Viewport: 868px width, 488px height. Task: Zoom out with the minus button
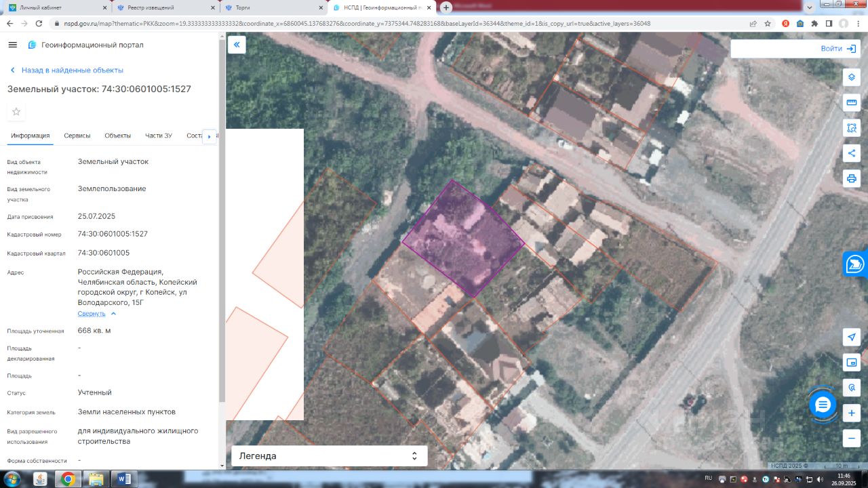[x=852, y=438]
